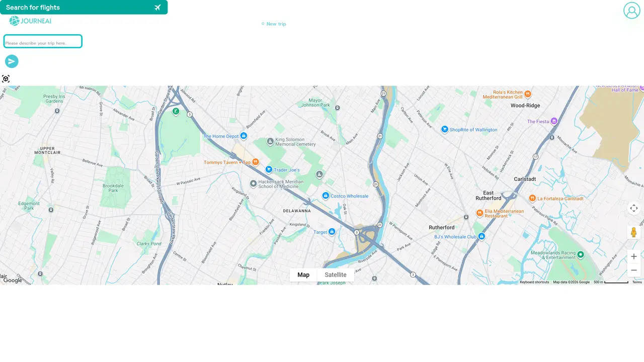644x362 pixels.
Task: Click the Edgemont Park label
Action: [29, 206]
